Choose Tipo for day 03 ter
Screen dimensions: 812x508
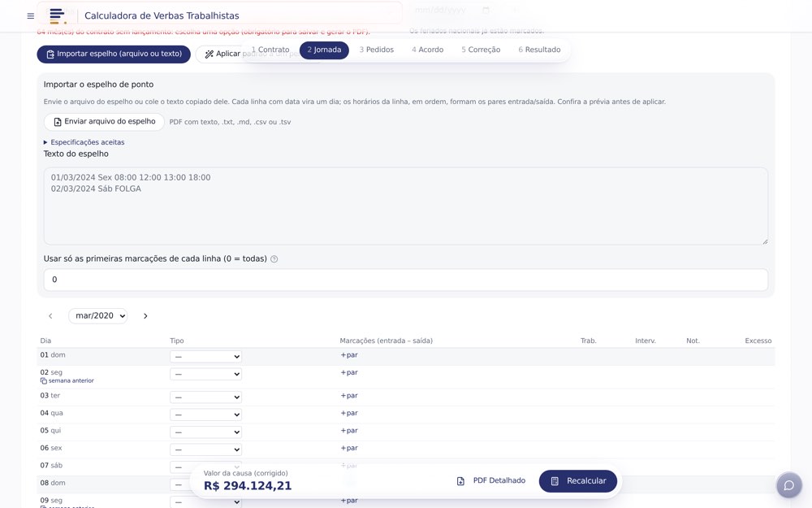coord(205,397)
